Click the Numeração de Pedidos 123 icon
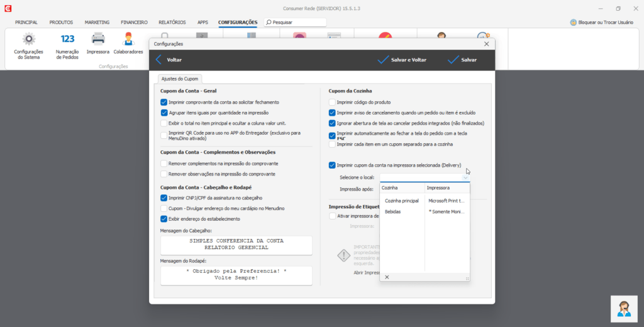 67,40
